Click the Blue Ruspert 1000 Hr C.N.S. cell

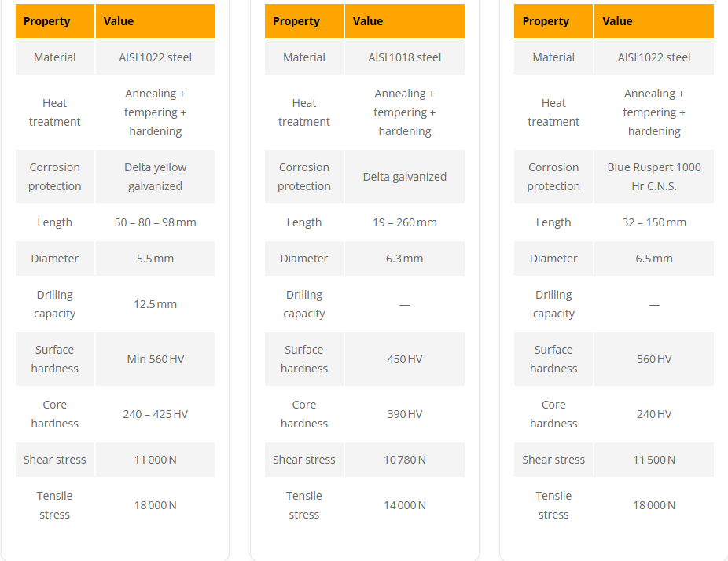653,177
